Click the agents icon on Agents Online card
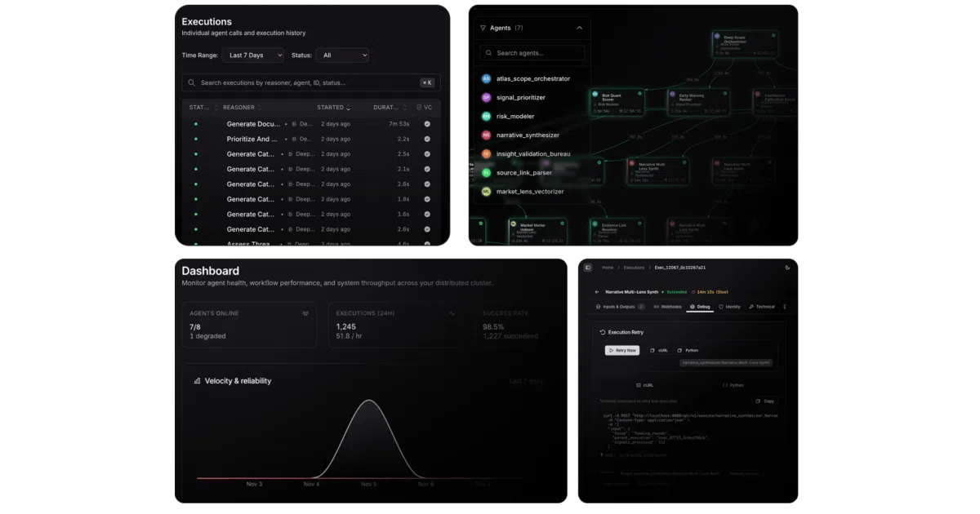This screenshot has height=514, width=980. [305, 313]
